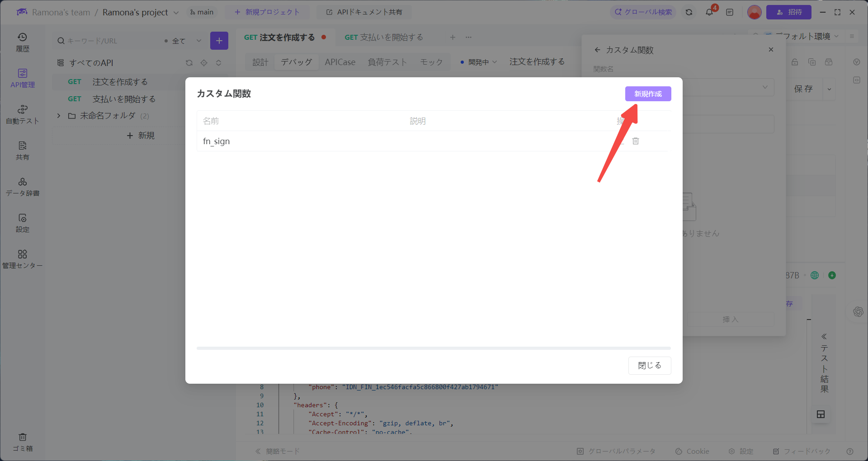Select 注文を作成する in the API tree
The image size is (868, 461).
(x=120, y=82)
